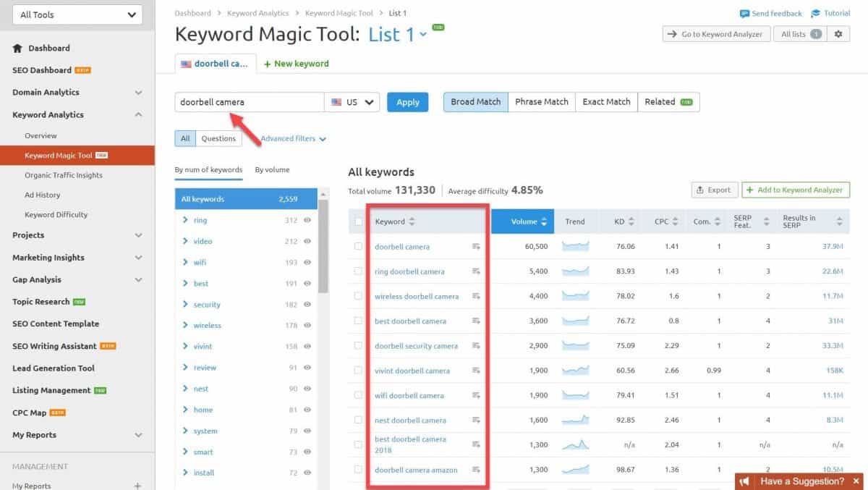Viewport: 868px width, 490px height.
Task: Switch to Questions filter
Action: [218, 138]
